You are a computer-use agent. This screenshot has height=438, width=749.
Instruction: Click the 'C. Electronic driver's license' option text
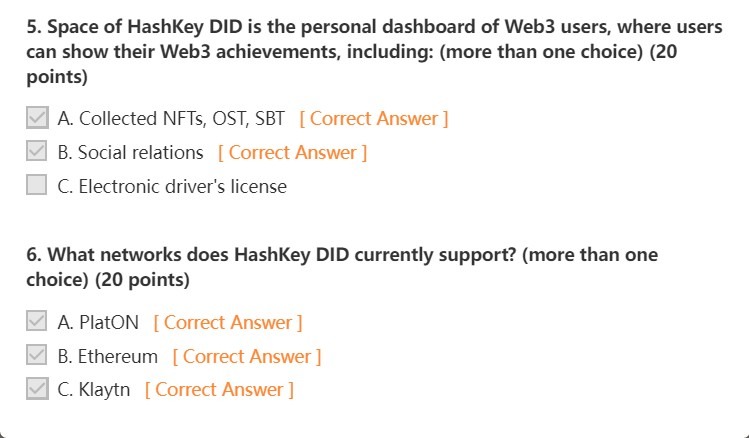coord(172,187)
